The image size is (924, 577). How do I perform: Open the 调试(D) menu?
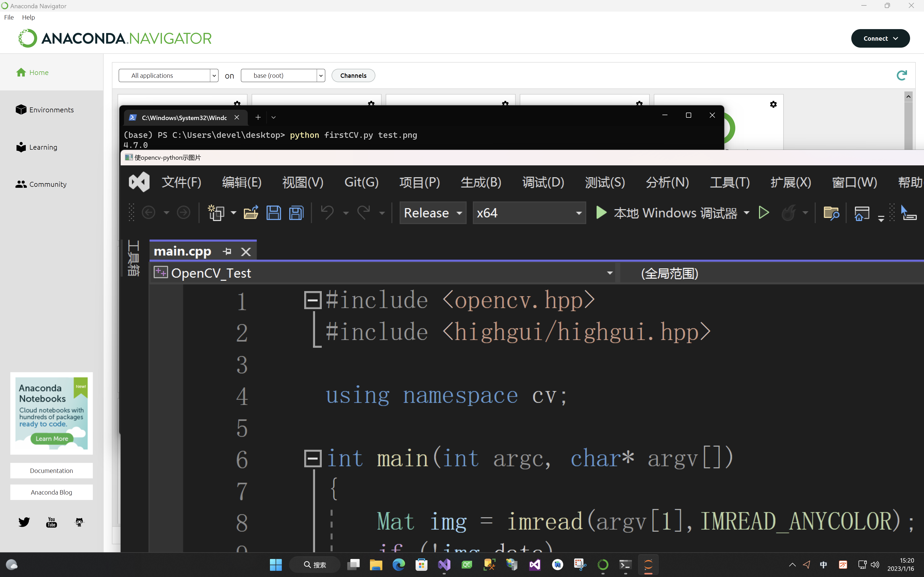[x=543, y=182]
